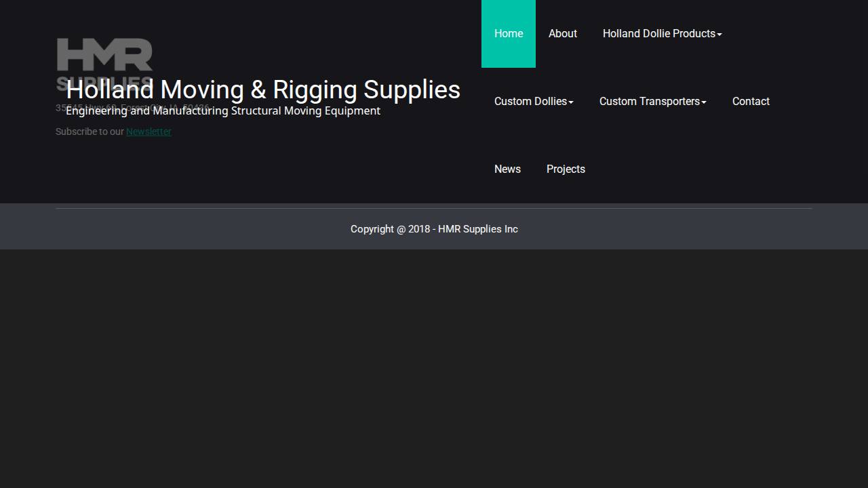Screen dimensions: 868x488
Task: Click the Custom Dollies caret arrow
Action: pyautogui.click(x=572, y=102)
